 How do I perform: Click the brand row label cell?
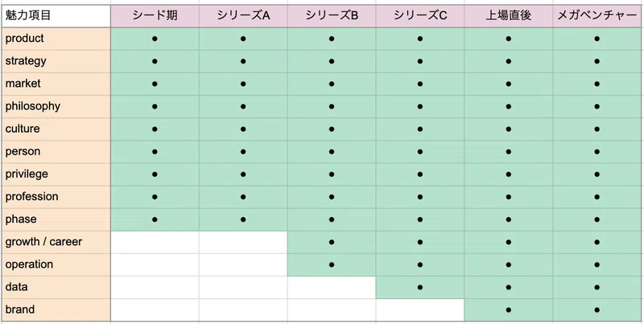point(56,310)
